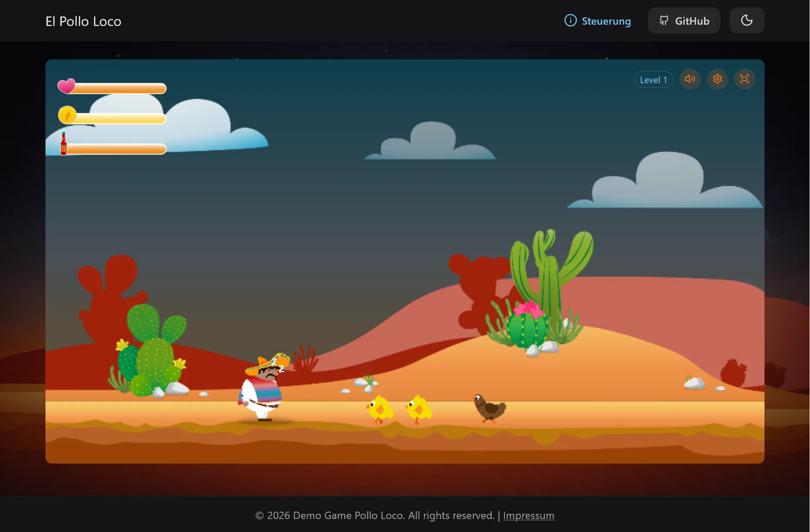This screenshot has height=532, width=810.
Task: Open the Impressum link in footer
Action: (528, 516)
